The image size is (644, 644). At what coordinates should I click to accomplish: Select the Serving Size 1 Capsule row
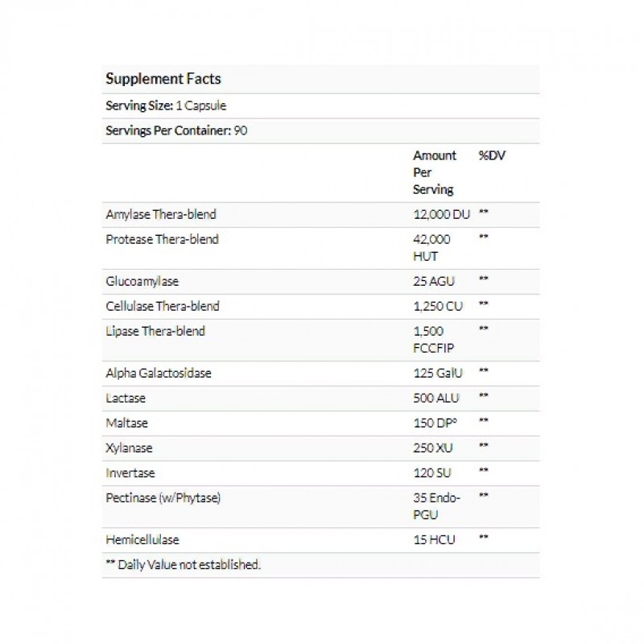click(166, 105)
